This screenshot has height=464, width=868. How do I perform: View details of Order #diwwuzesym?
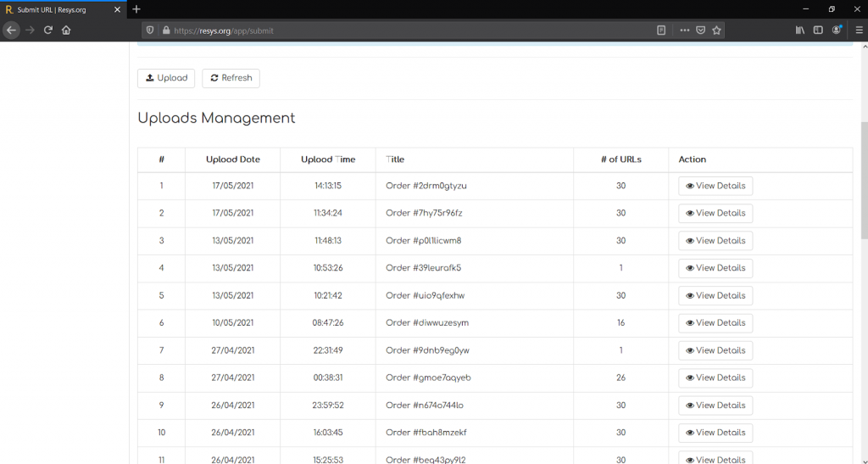(x=715, y=323)
